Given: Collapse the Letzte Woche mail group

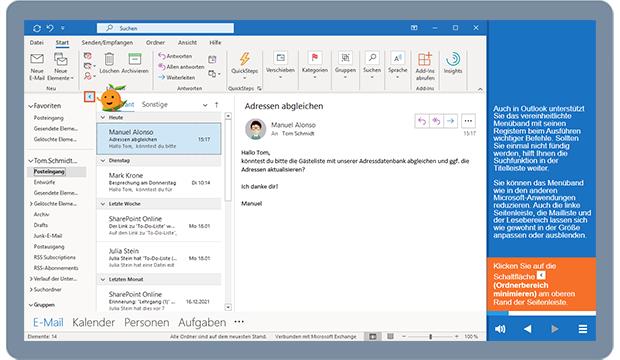Looking at the screenshot, I should coord(103,204).
